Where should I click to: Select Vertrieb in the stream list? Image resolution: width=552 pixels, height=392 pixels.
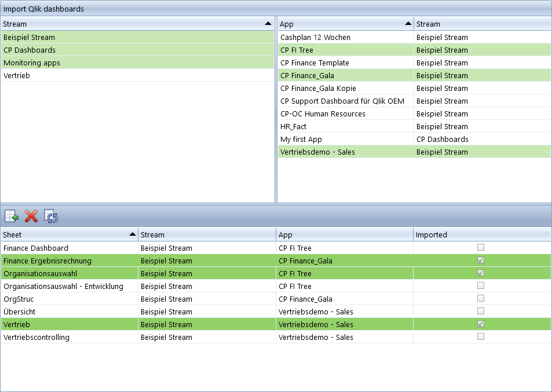tap(137, 75)
